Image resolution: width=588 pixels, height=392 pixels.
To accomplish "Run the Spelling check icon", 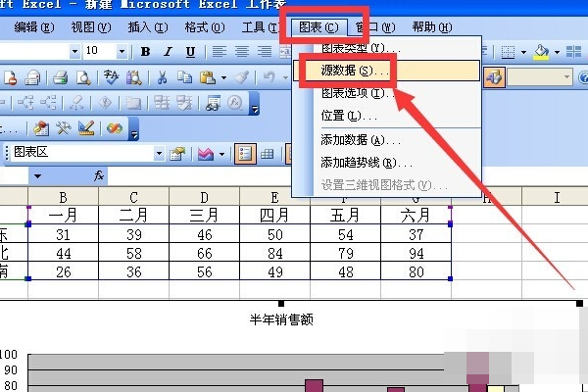I will tap(111, 77).
